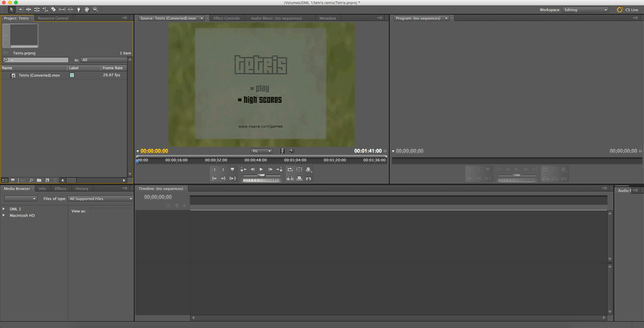
Task: Go to Out point in Source monitor
Action: (223, 178)
